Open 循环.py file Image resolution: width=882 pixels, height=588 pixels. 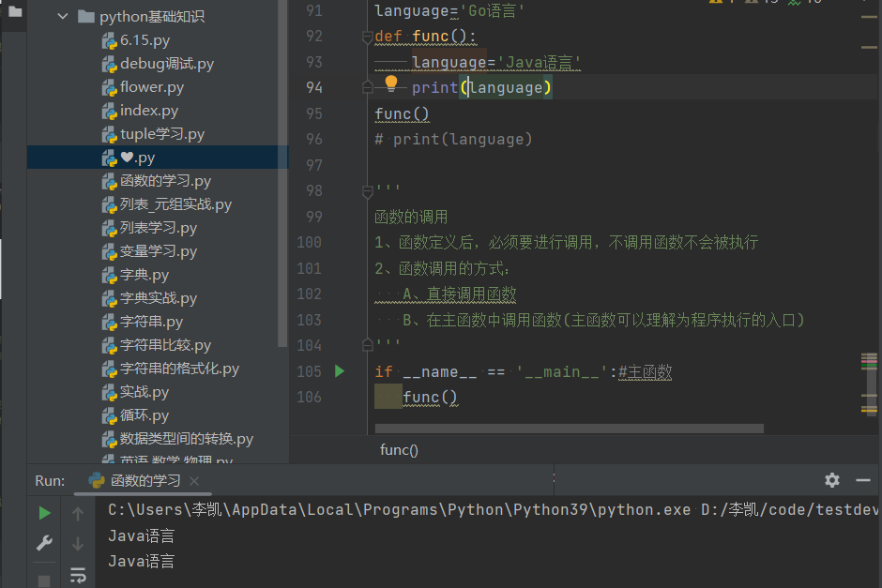[x=144, y=416]
